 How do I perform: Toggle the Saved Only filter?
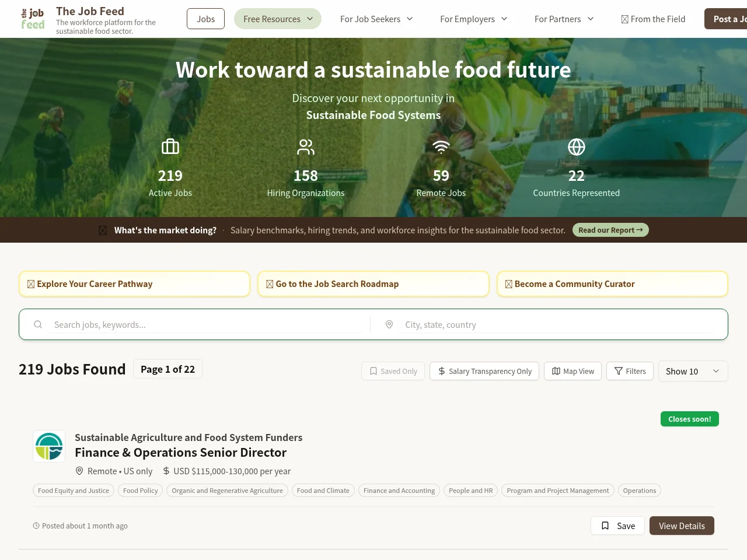393,371
